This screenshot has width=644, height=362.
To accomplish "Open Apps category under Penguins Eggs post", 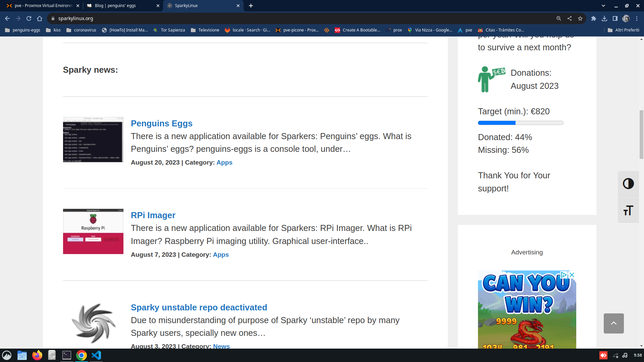I will (x=224, y=163).
